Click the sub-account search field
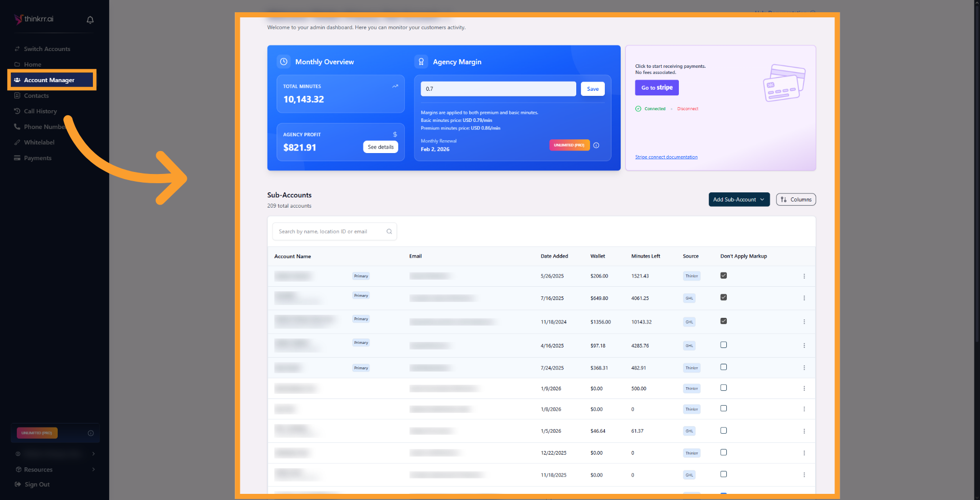The width and height of the screenshot is (980, 500). click(x=334, y=232)
